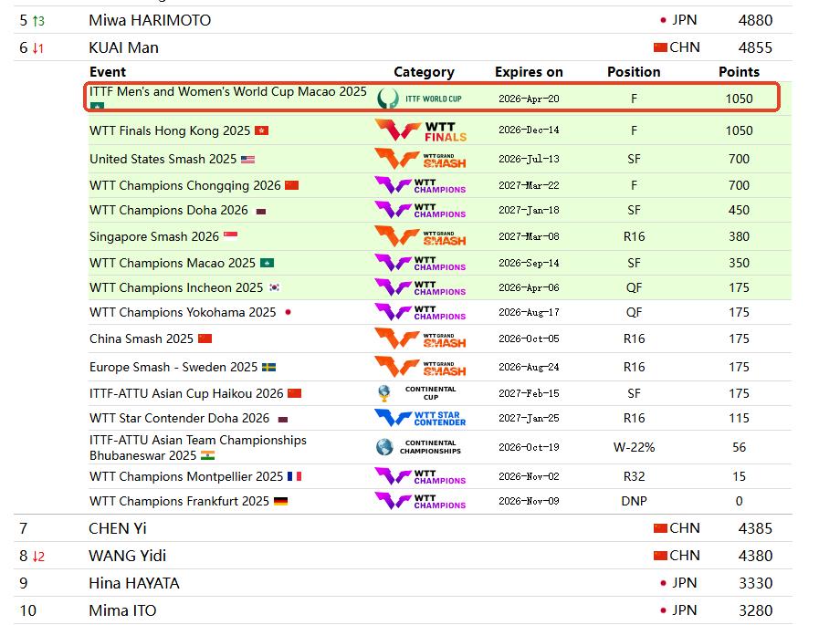Expand the CHEN Yi ranking row
840x625 pixels.
(403, 528)
